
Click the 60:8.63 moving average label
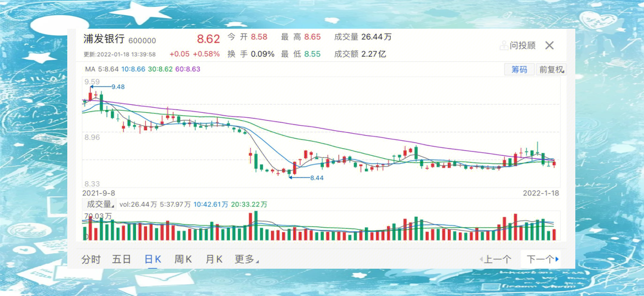[x=188, y=69]
